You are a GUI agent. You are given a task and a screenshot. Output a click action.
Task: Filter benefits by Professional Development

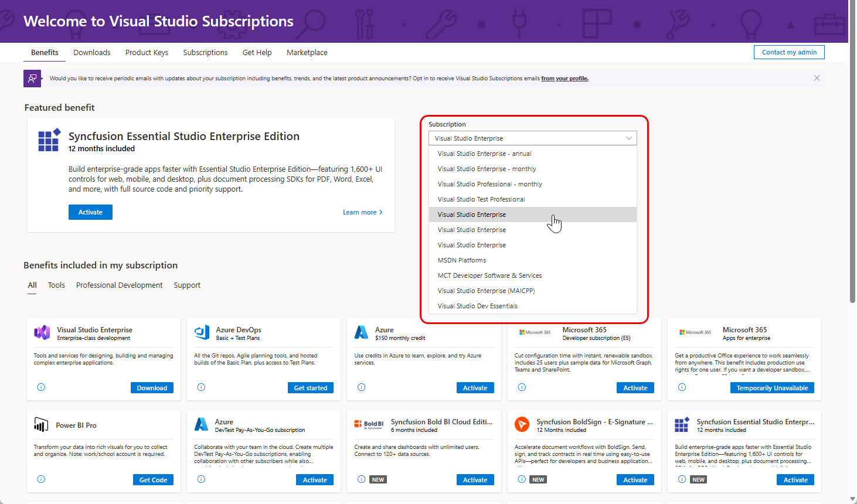119,285
